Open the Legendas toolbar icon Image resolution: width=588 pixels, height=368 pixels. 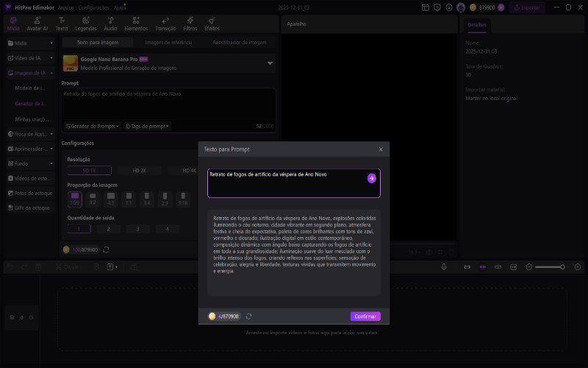click(x=86, y=24)
